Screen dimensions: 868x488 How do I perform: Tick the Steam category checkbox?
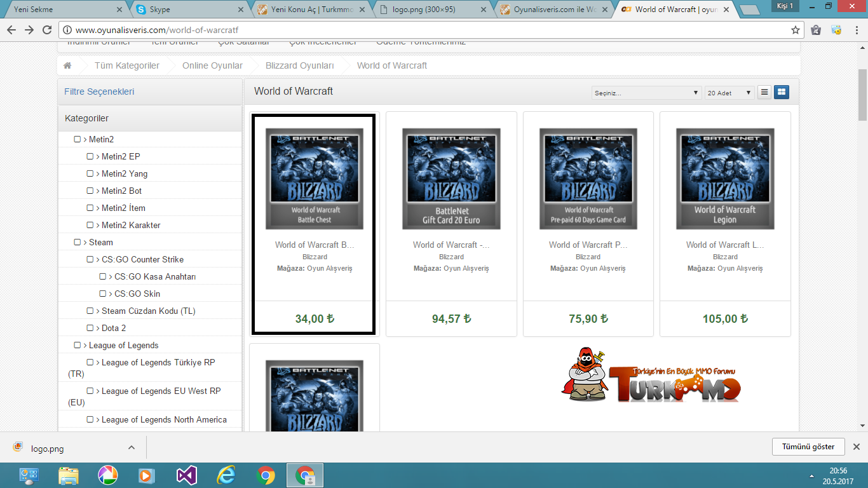point(78,242)
